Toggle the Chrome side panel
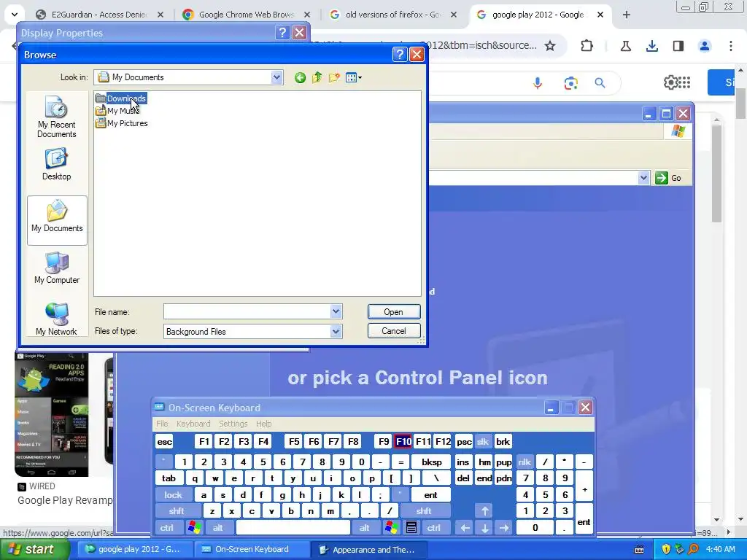The height and width of the screenshot is (560, 747). tap(678, 46)
